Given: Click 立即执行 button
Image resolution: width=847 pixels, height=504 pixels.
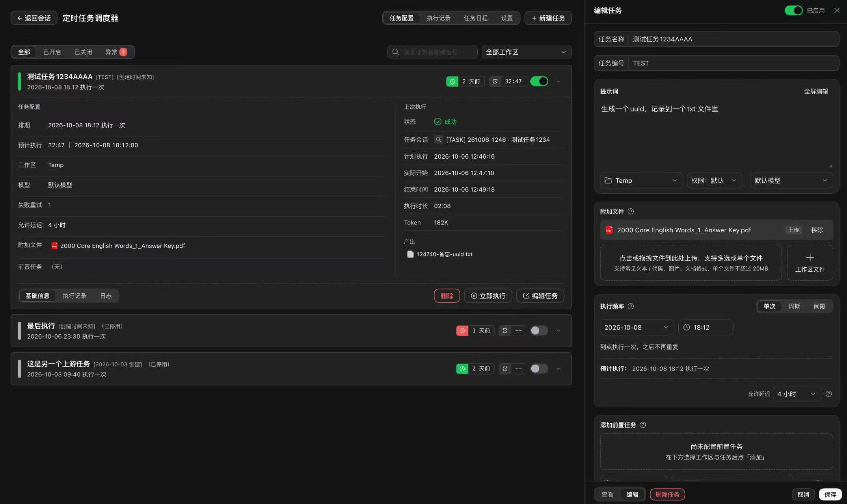Looking at the screenshot, I should 488,296.
